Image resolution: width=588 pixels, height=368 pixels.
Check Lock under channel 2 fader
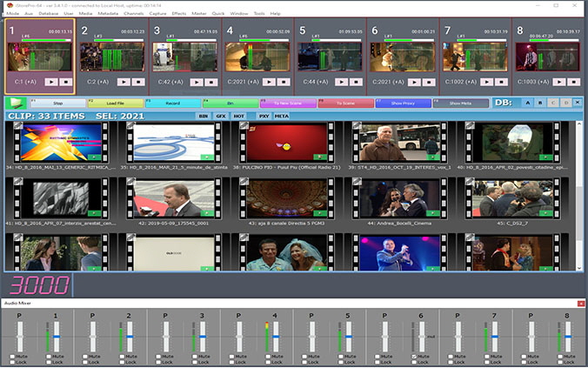pos(122,362)
